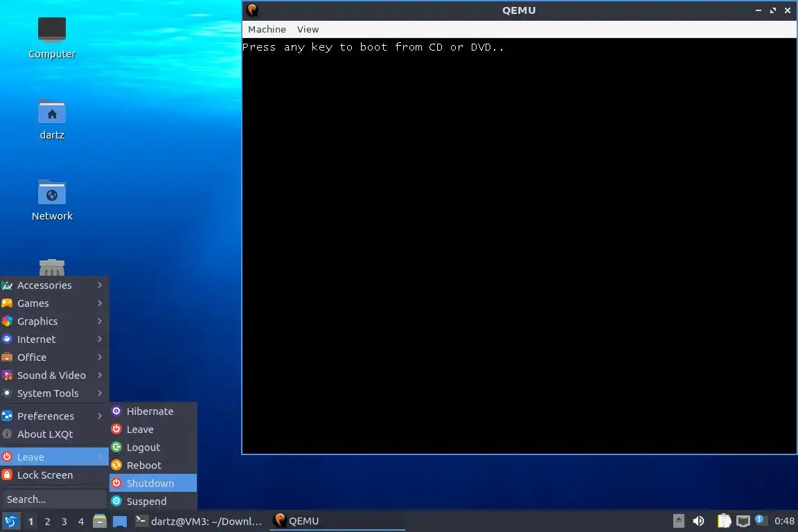Click the Preferences icon
The image size is (798, 532).
(7, 416)
